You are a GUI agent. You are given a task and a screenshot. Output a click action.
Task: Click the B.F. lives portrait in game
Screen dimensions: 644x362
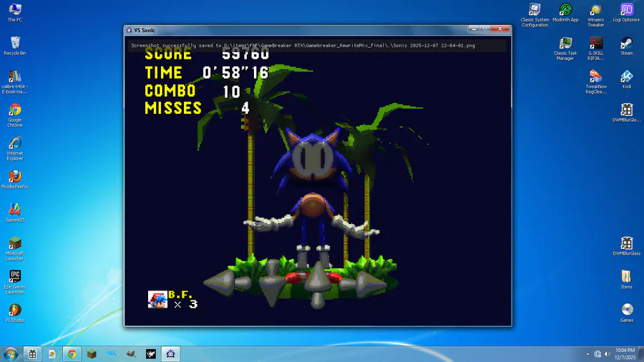coord(157,299)
